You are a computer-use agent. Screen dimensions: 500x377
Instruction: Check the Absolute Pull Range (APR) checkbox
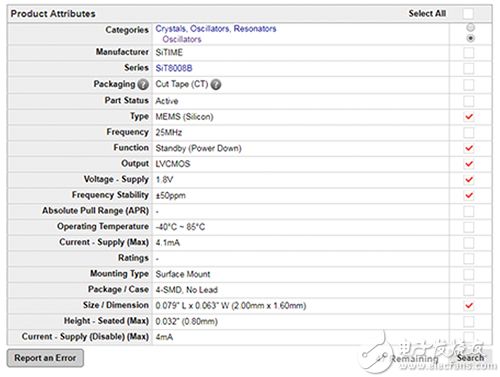point(469,211)
